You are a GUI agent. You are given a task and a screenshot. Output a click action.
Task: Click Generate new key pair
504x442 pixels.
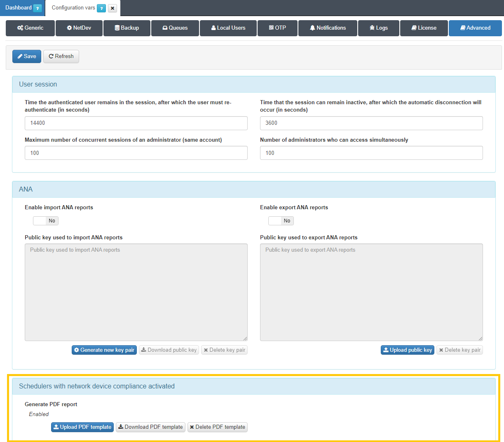[104, 350]
